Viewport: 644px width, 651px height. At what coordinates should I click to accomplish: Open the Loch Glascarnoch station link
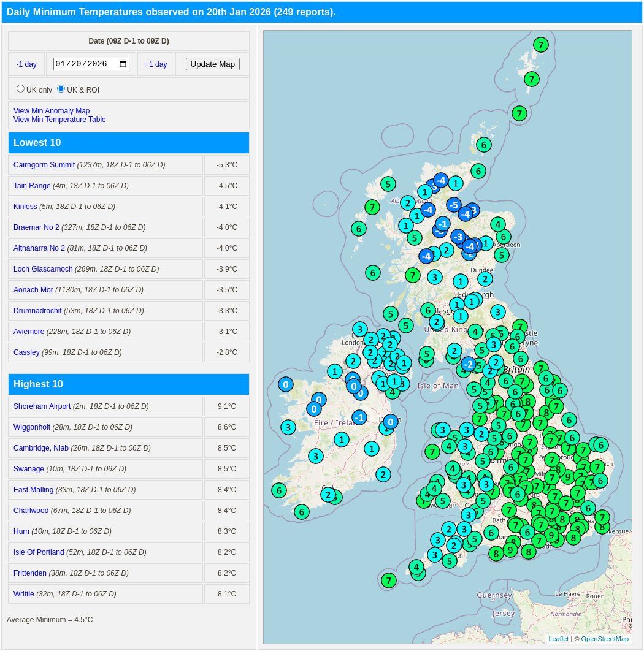click(43, 269)
